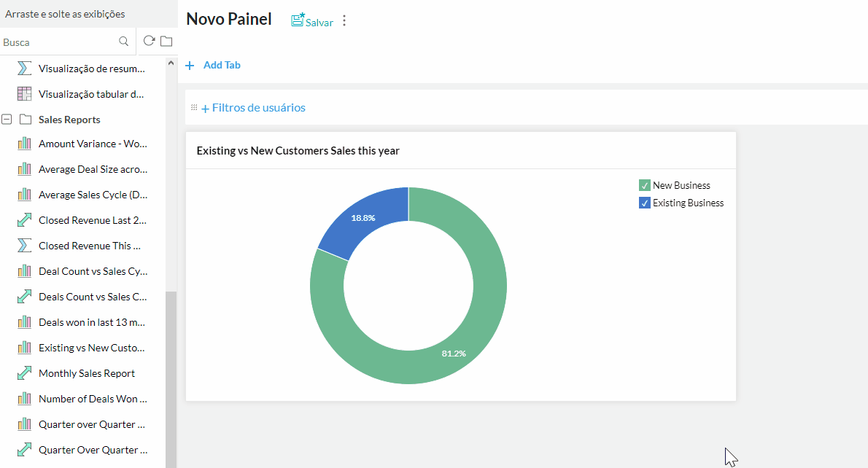Image resolution: width=868 pixels, height=468 pixels.
Task: Select Monthly Sales Report item
Action: click(x=87, y=373)
